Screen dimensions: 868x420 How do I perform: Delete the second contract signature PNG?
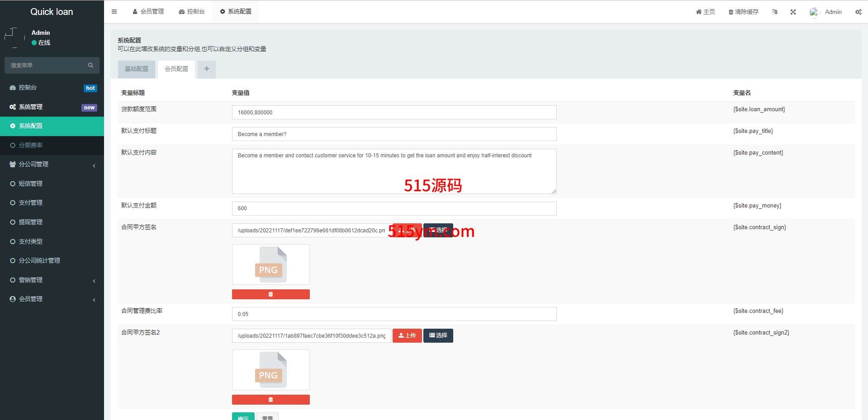tap(270, 400)
